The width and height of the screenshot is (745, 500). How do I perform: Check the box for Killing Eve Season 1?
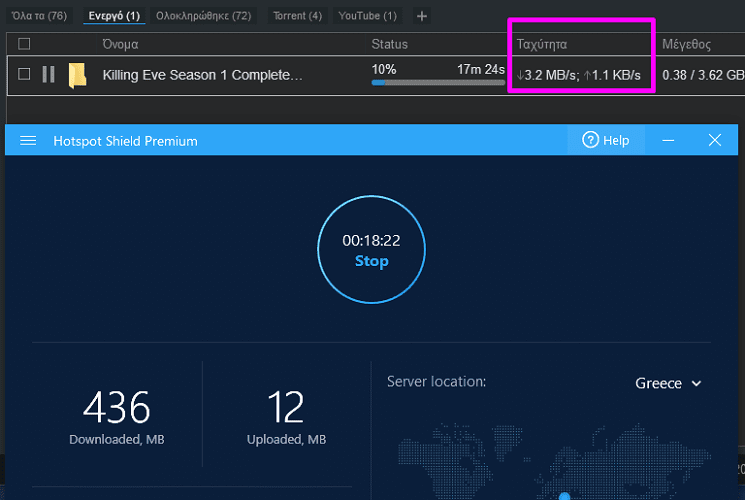24,74
